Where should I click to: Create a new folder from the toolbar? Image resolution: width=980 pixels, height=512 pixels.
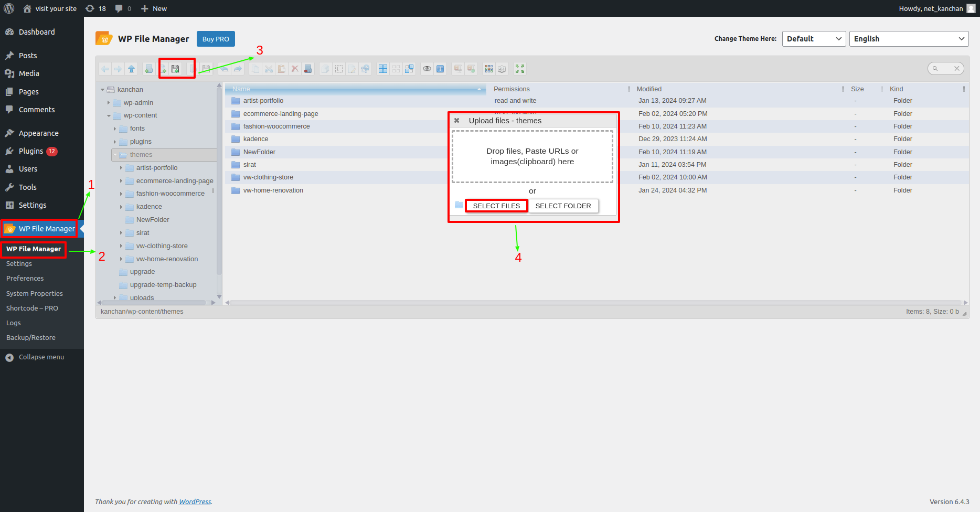pyautogui.click(x=149, y=69)
